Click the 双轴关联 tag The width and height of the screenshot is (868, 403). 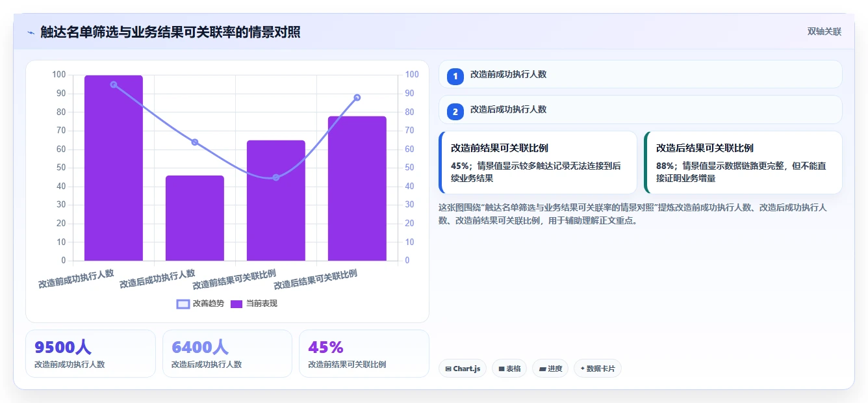pyautogui.click(x=824, y=31)
